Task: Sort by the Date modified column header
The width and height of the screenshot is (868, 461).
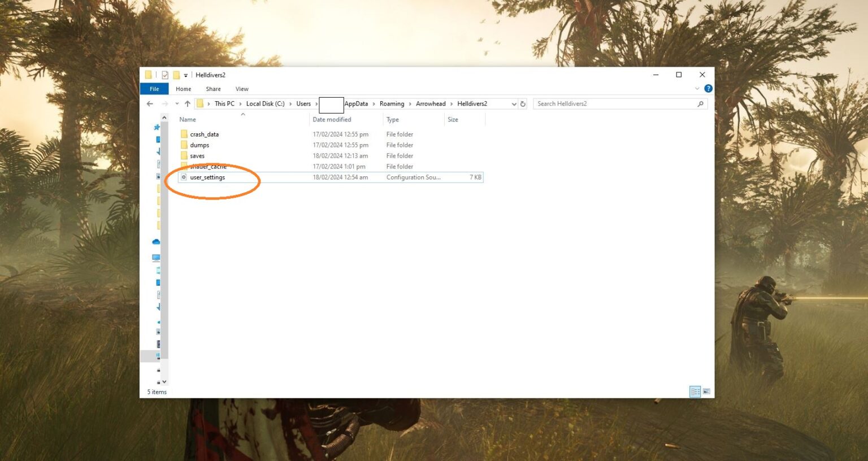Action: coord(332,120)
